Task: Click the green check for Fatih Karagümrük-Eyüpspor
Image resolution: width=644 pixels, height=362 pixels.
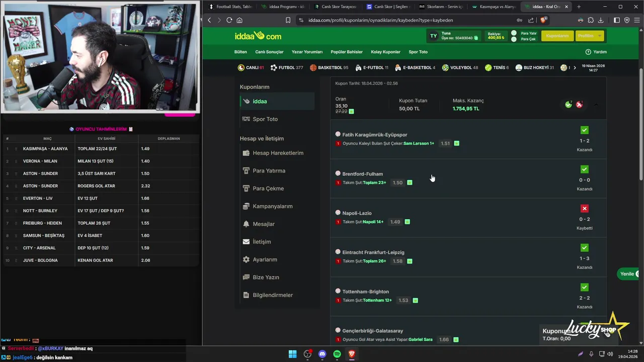Action: [584, 130]
